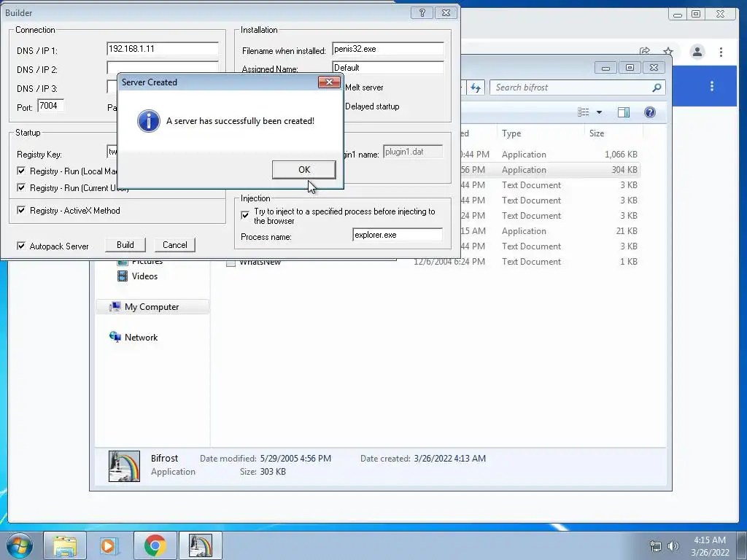Click the blue information icon in the Server Created dialog
Viewport: 747px width, 560px height.
click(x=149, y=121)
